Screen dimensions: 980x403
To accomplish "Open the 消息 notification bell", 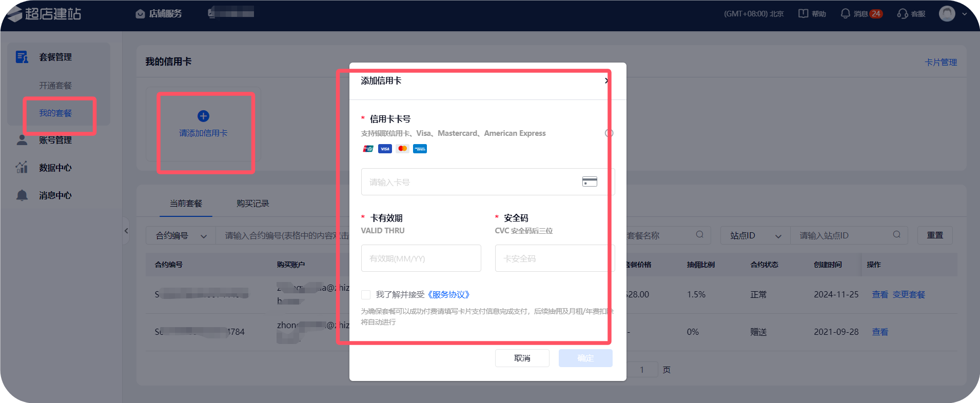I will pos(845,14).
